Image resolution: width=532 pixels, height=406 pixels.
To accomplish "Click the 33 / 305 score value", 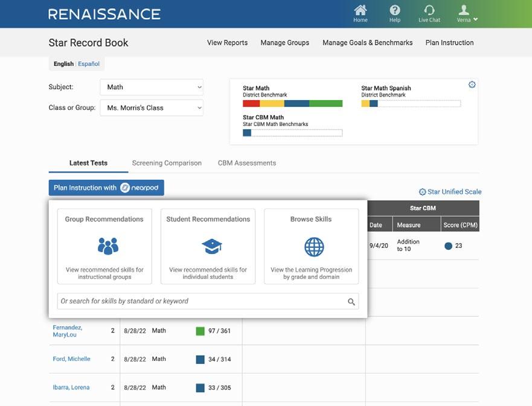I will click(x=220, y=388).
